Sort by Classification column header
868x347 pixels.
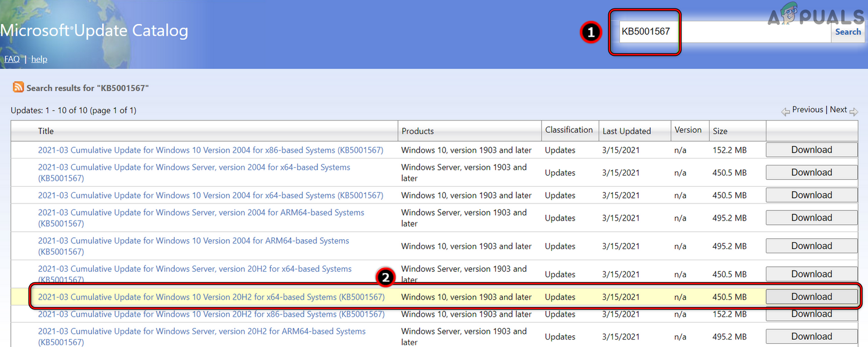tap(569, 130)
